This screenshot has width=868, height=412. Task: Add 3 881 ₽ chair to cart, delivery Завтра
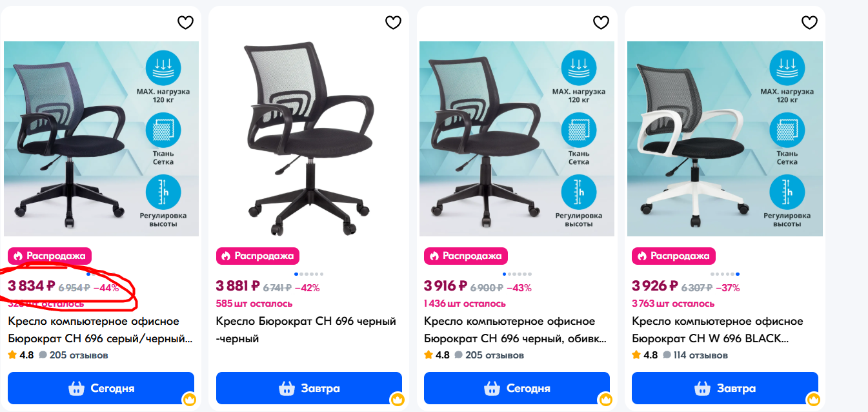pos(309,388)
